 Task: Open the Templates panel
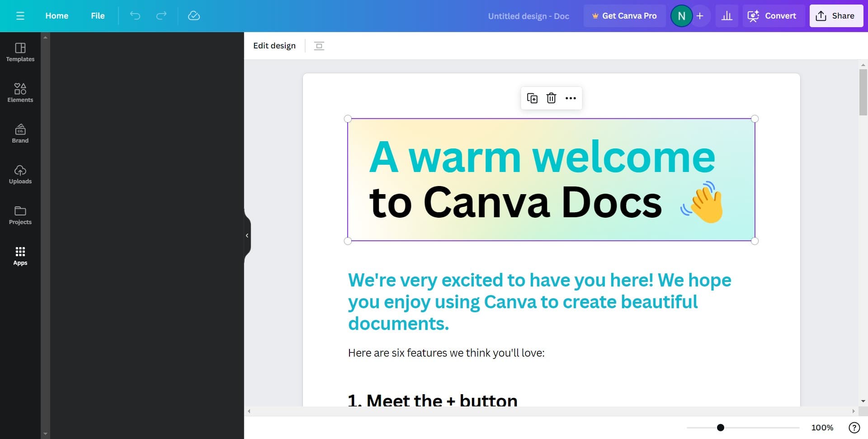click(x=20, y=52)
